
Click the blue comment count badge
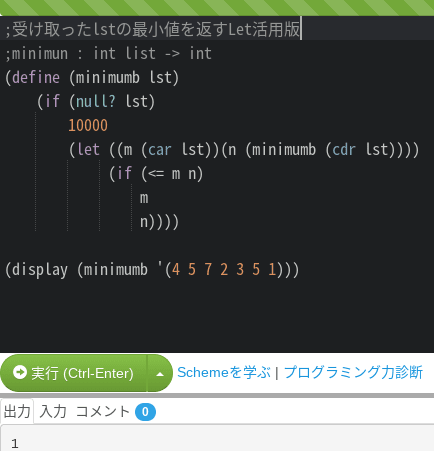[145, 412]
